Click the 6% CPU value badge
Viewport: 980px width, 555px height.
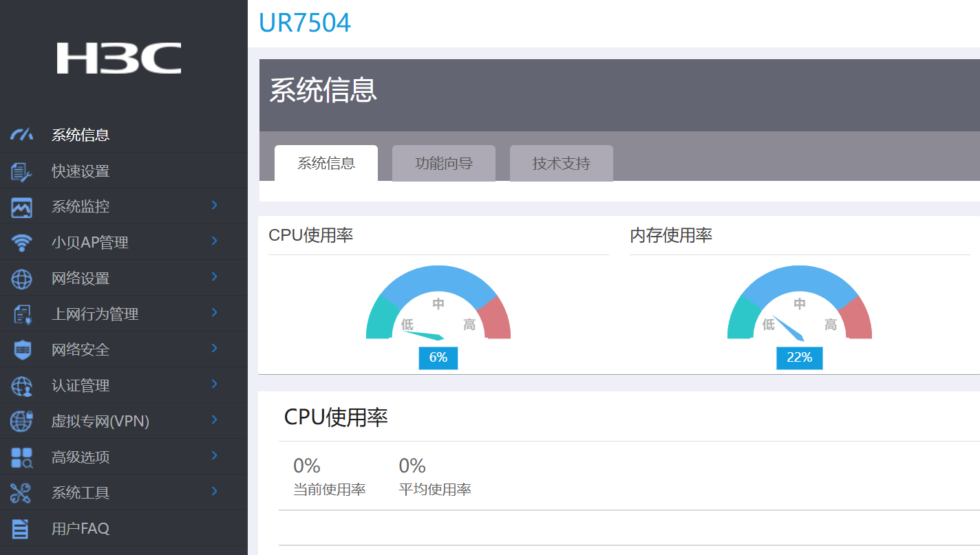[x=438, y=358]
